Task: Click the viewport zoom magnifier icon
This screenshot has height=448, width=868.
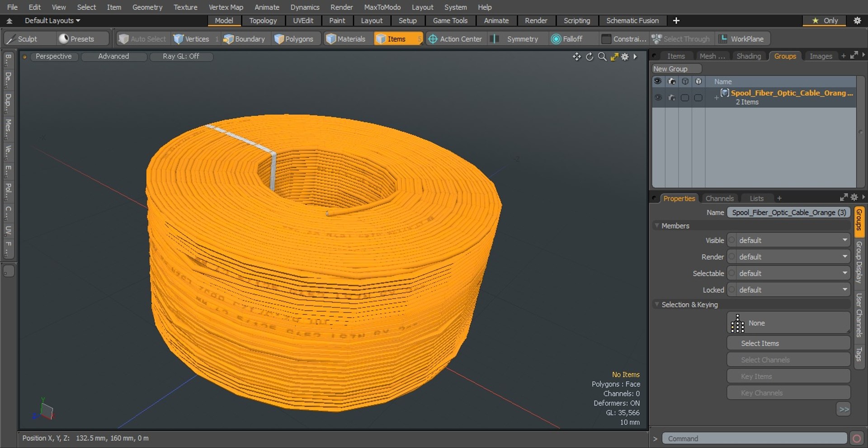Action: tap(602, 57)
